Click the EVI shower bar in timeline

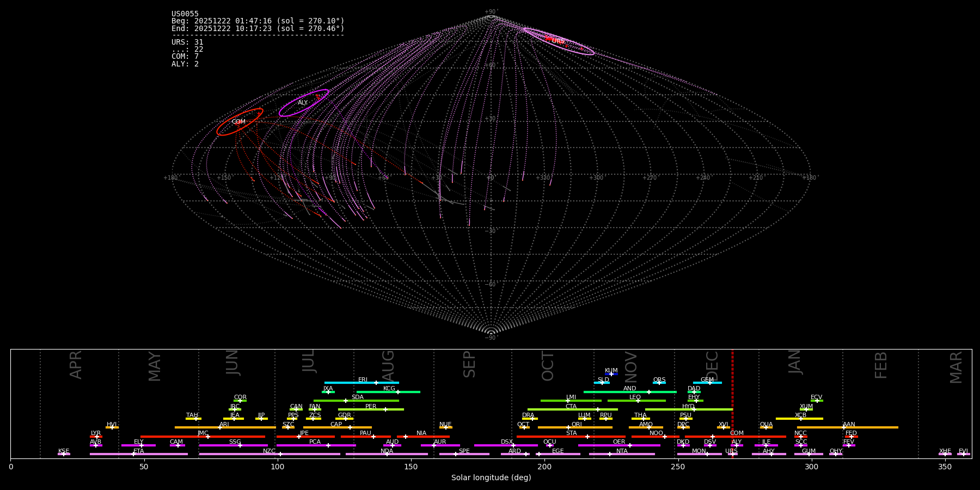[963, 454]
